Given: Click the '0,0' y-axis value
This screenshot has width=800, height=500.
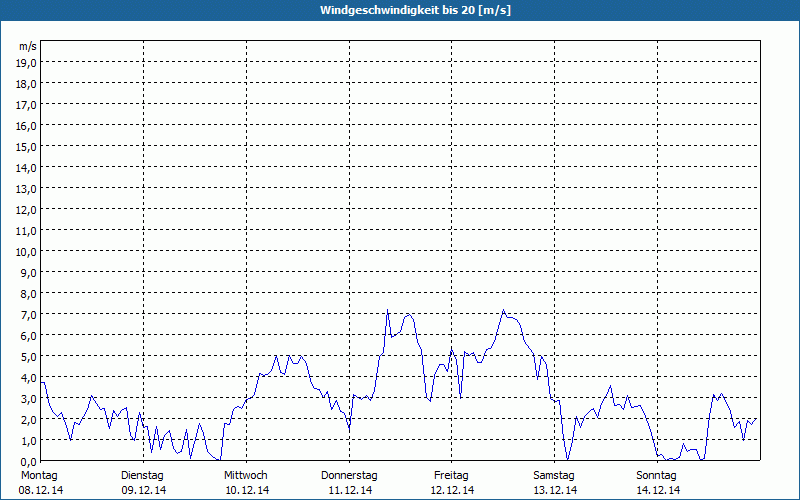Looking at the screenshot, I should coord(30,462).
